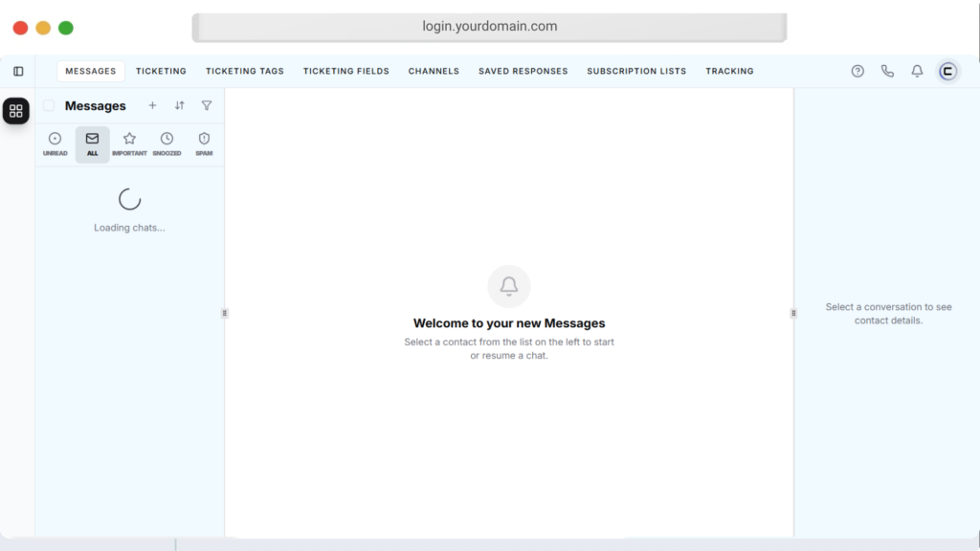Open the notifications bell in header

(917, 71)
